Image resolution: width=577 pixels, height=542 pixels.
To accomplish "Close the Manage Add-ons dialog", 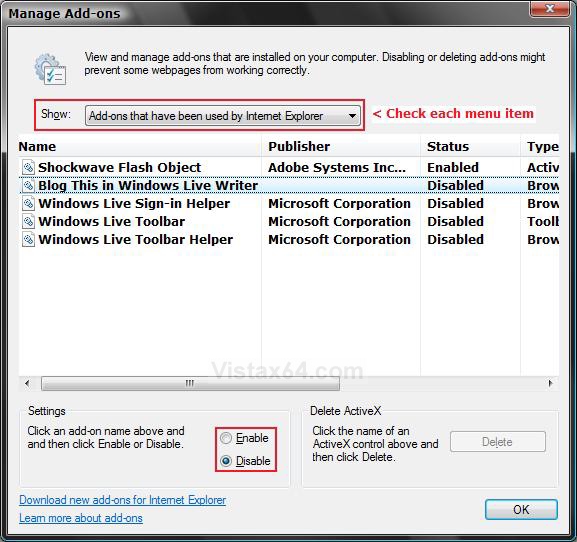I will click(x=550, y=8).
